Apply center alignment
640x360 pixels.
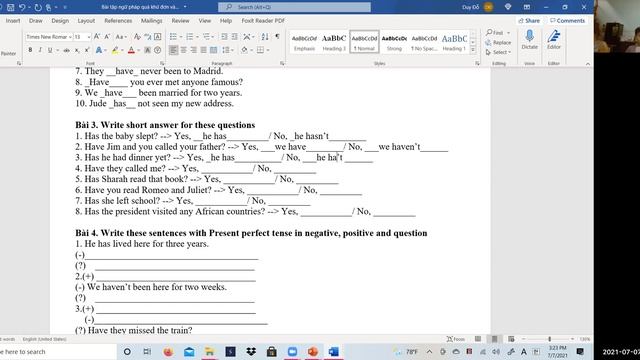coord(184,50)
